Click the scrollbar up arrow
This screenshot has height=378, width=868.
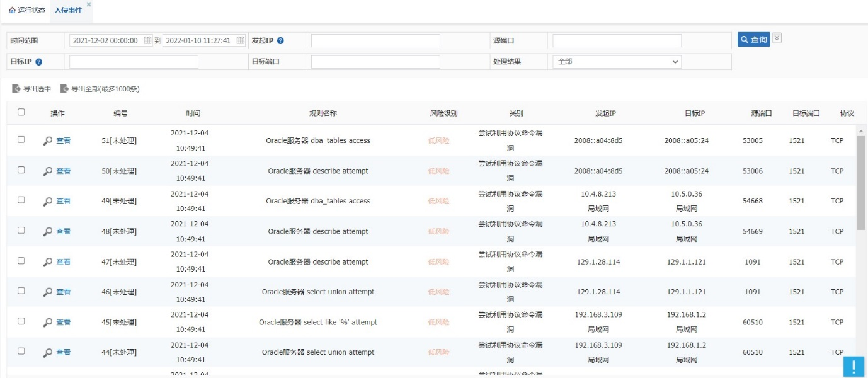pyautogui.click(x=861, y=130)
